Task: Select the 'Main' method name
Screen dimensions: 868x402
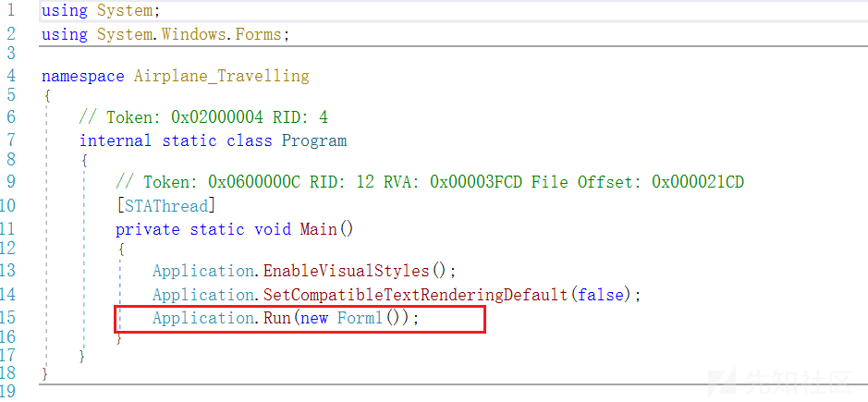Action: click(318, 229)
